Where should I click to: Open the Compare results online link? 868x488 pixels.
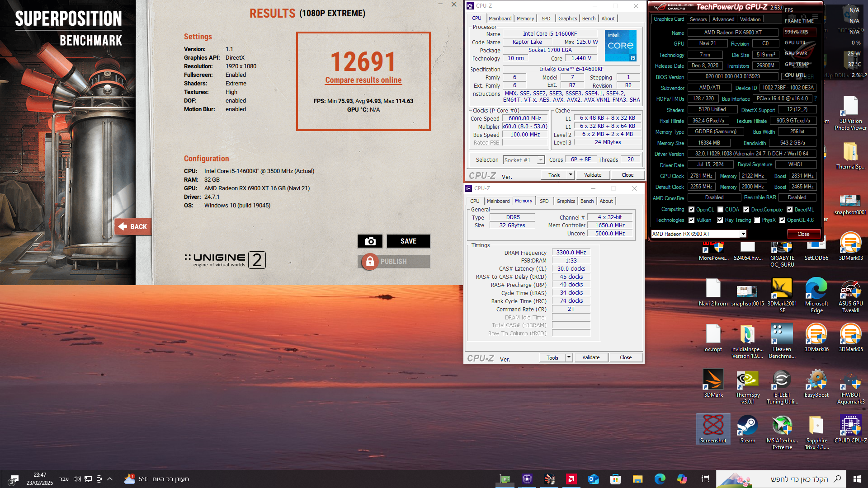[363, 80]
